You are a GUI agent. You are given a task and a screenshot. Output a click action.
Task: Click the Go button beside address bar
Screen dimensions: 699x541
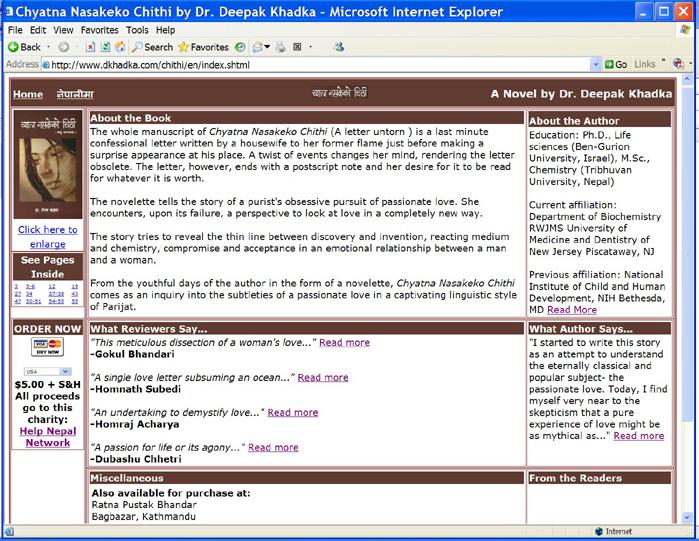[x=614, y=65]
